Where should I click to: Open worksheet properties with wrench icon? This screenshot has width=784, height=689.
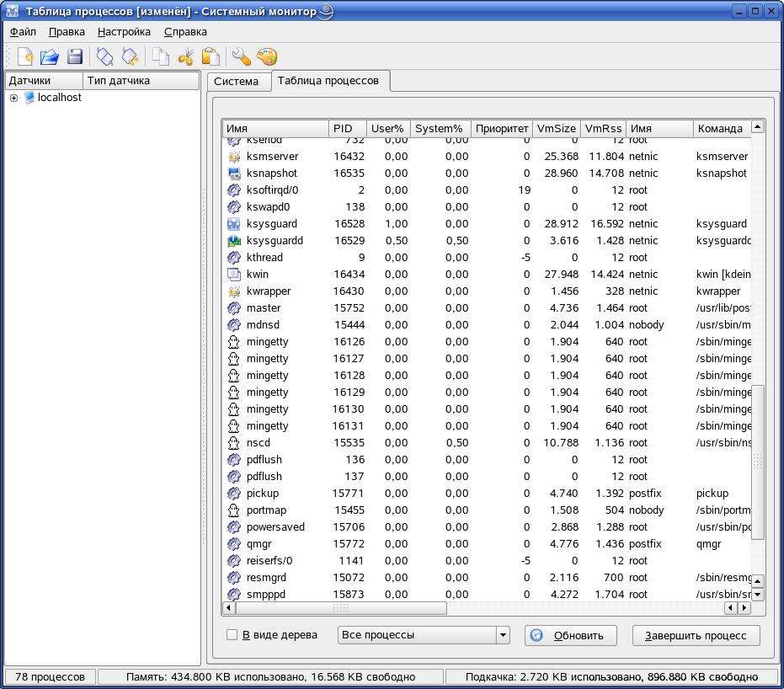click(x=242, y=57)
